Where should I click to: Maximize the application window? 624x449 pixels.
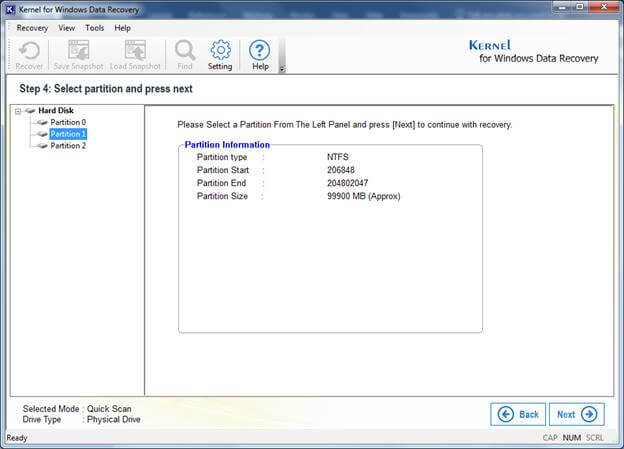(x=580, y=6)
